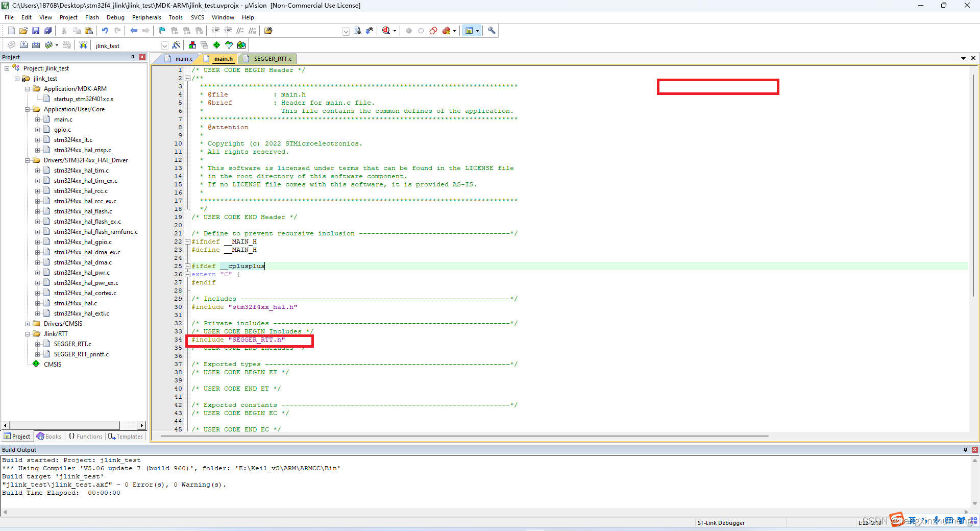
Task: Disable all breakpoints using the gray circle icon
Action: click(408, 31)
